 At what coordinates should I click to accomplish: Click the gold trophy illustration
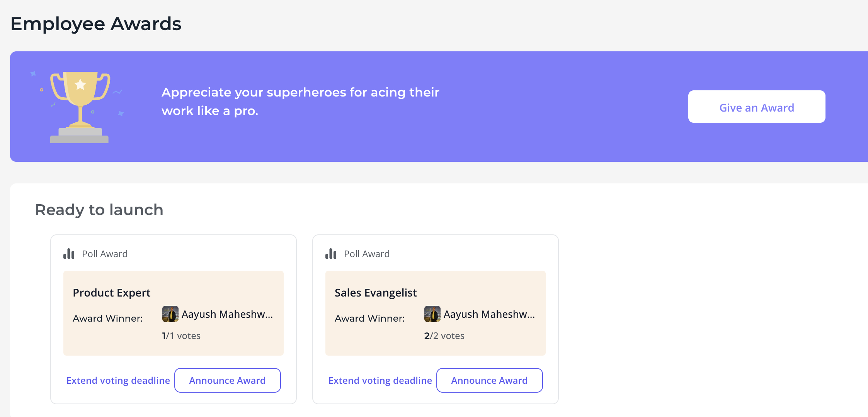tap(80, 107)
